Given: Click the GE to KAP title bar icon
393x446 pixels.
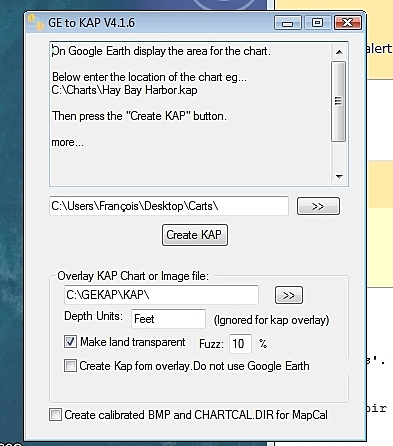Looking at the screenshot, I should [x=35, y=22].
